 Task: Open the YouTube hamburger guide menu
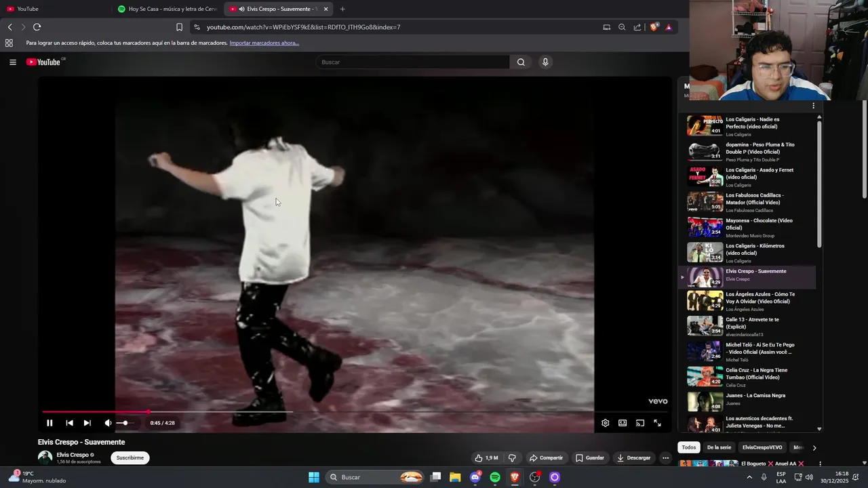coord(12,62)
